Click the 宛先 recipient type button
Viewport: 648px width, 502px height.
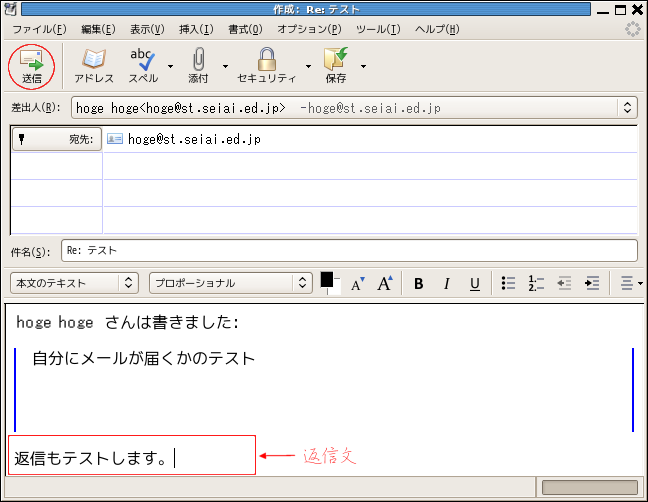pos(57,140)
